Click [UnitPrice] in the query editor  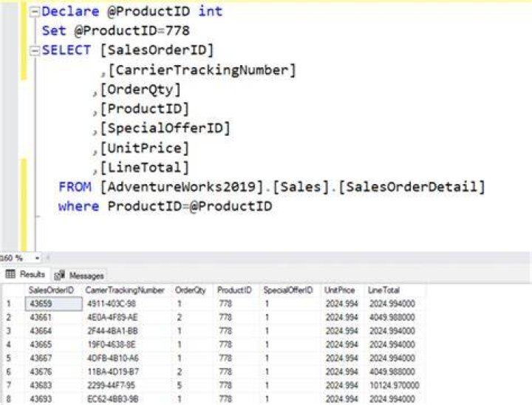point(145,148)
